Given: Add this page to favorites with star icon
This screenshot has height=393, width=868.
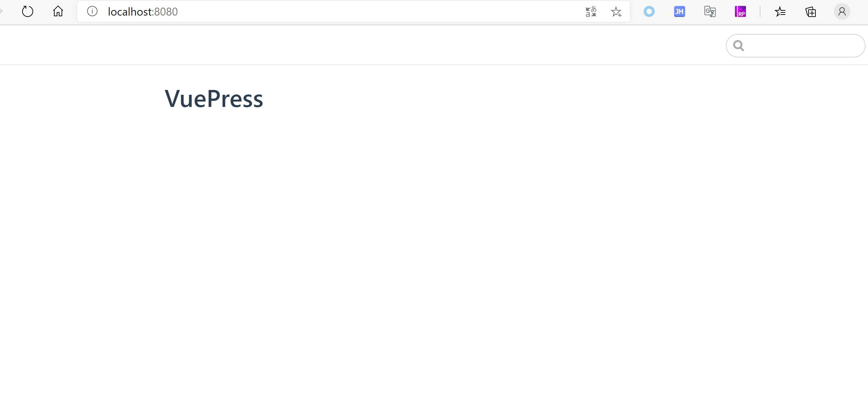Looking at the screenshot, I should (x=616, y=12).
